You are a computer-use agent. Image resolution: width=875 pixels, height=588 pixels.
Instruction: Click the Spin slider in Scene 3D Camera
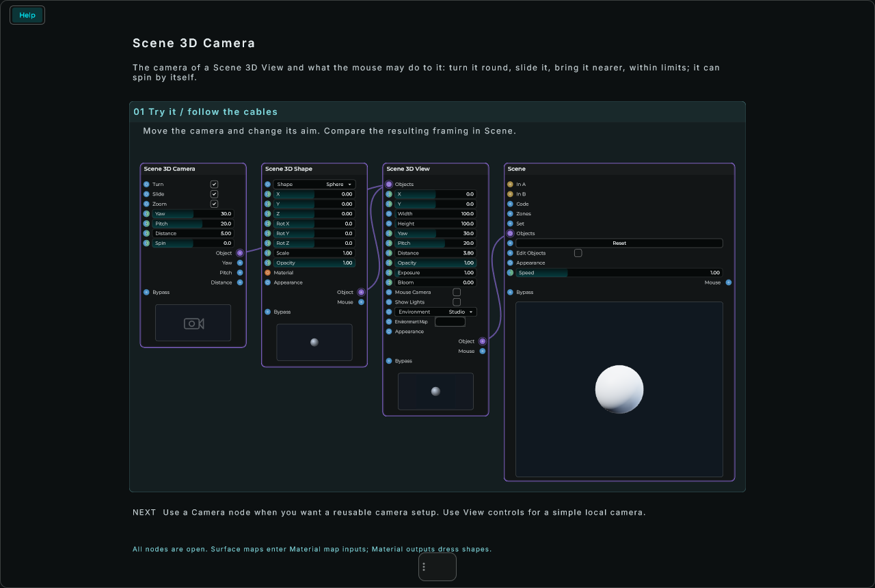click(193, 243)
